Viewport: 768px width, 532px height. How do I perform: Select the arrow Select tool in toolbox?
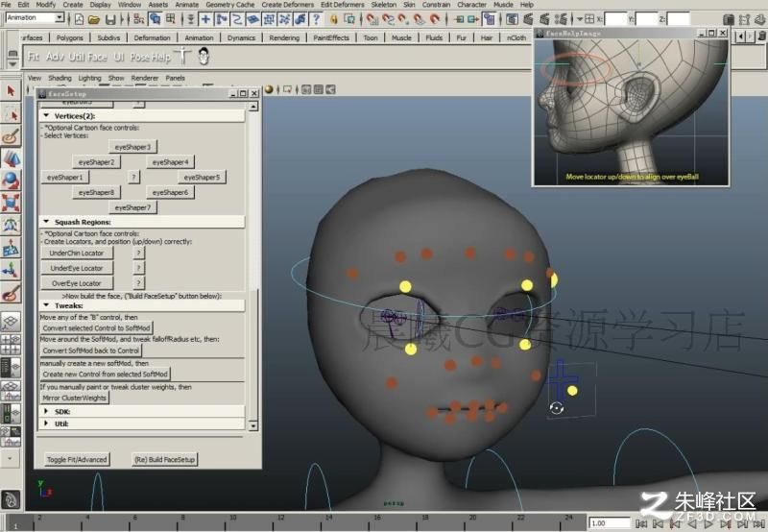coord(11,91)
